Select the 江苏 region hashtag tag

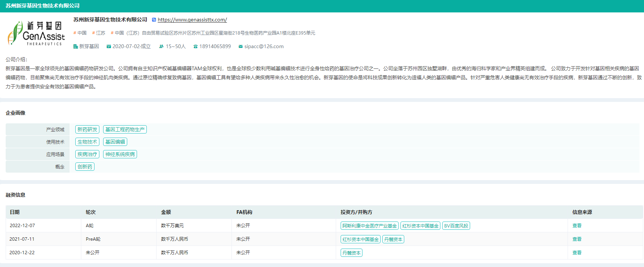99,33
